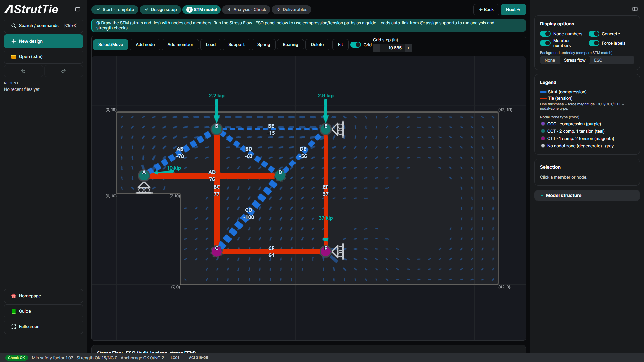Select node A on the canvas

point(144,175)
